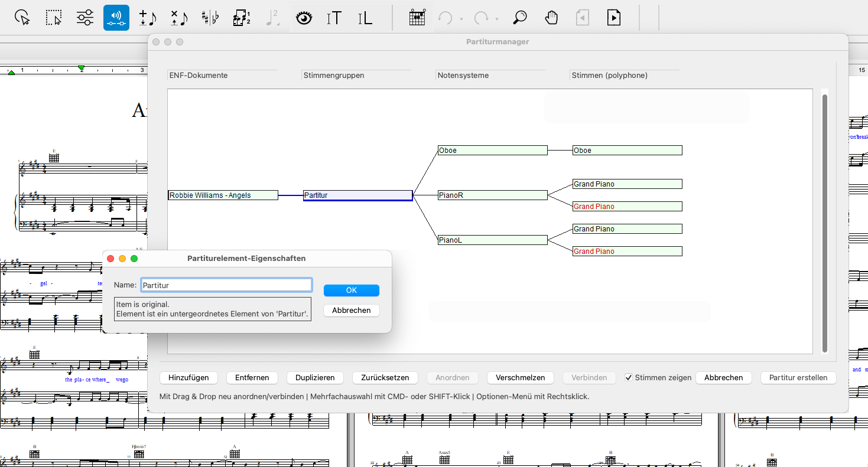Open the undo history dropdown arrow
The width and height of the screenshot is (868, 467).
461,19
